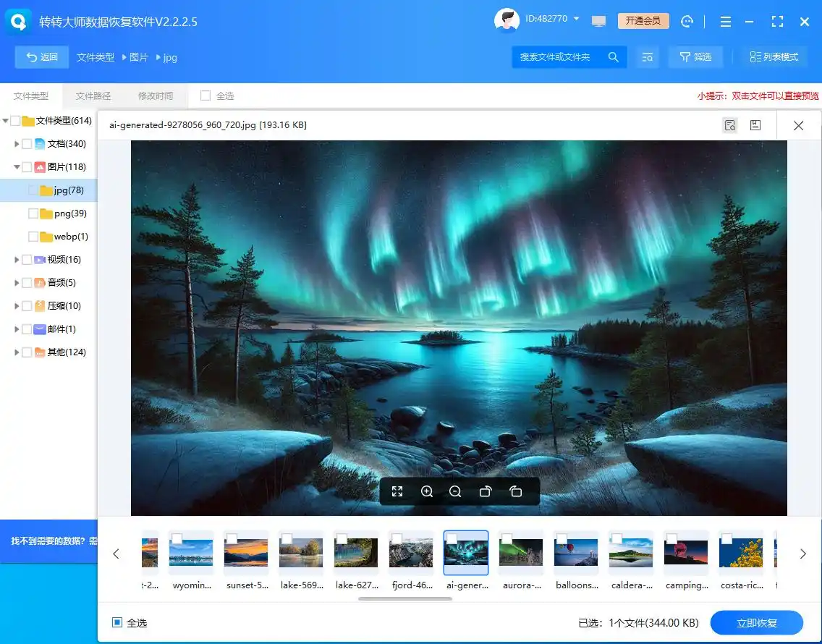Check the 全选 checkbox in the top bar
This screenshot has height=644, width=822.
click(x=205, y=95)
